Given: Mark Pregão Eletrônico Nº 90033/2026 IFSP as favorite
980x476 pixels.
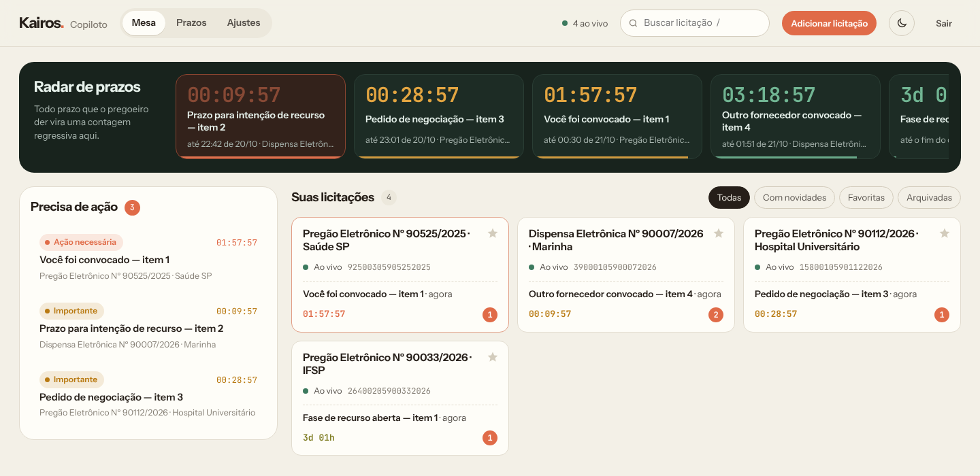Looking at the screenshot, I should [x=493, y=357].
